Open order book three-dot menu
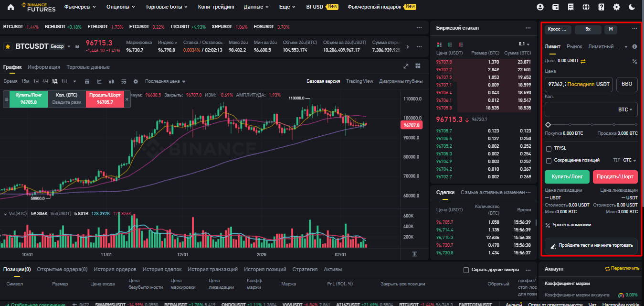The image size is (644, 306). (528, 28)
